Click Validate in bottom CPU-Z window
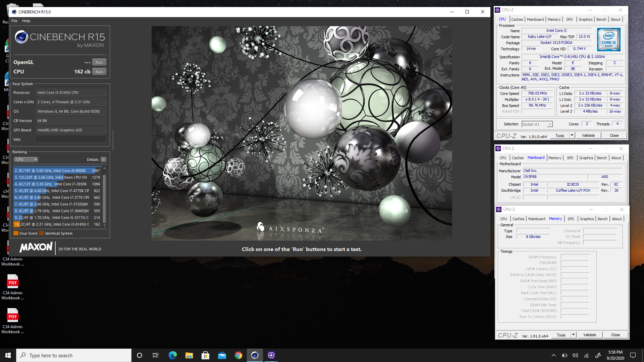Image resolution: width=644 pixels, height=362 pixels. point(589,335)
